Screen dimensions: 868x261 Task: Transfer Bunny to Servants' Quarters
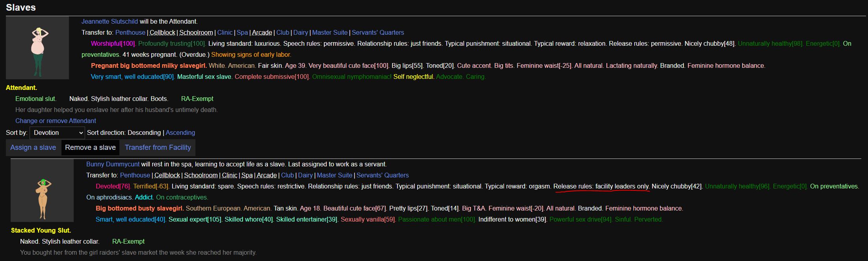382,175
